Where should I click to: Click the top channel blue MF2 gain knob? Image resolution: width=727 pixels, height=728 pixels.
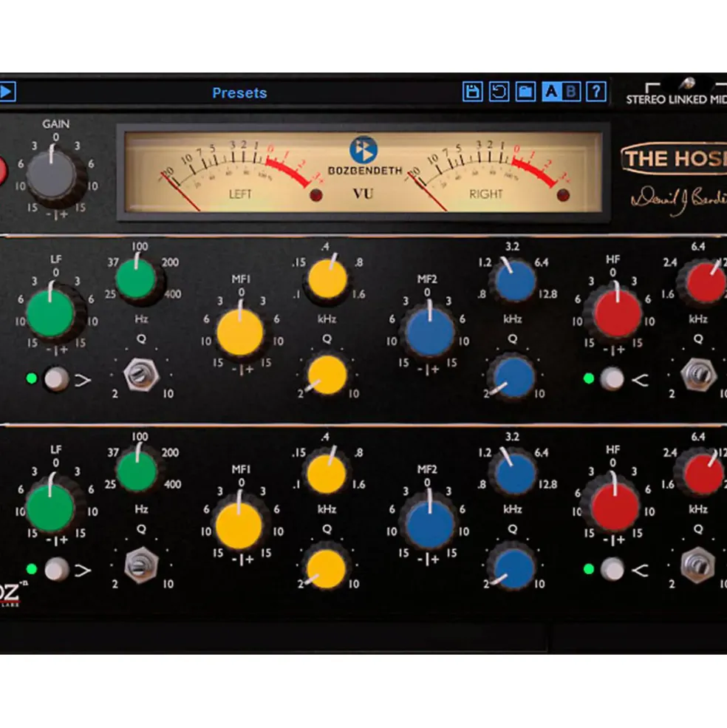[430, 332]
